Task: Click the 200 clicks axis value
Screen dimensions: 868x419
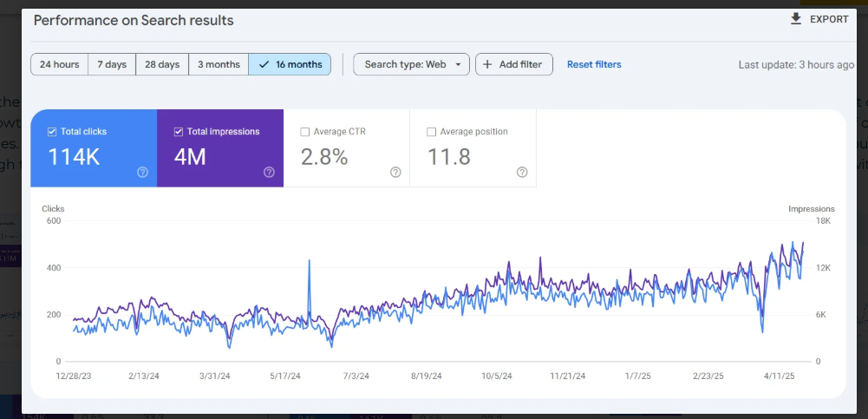Action: click(x=54, y=315)
